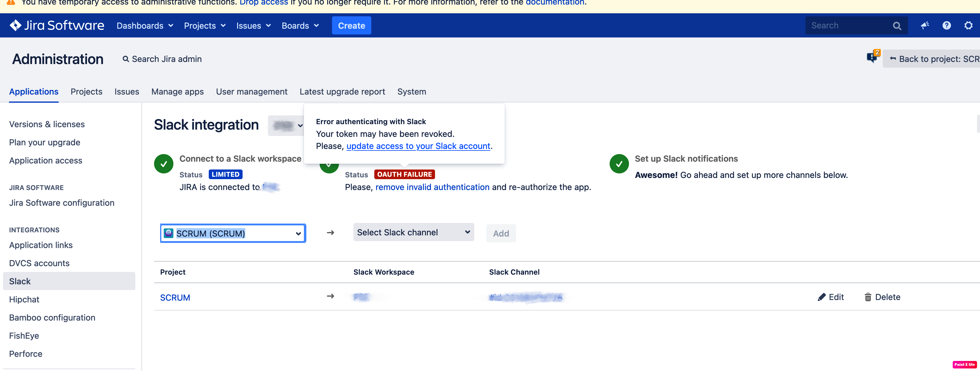Switch to the Manage apps tab

[x=177, y=92]
